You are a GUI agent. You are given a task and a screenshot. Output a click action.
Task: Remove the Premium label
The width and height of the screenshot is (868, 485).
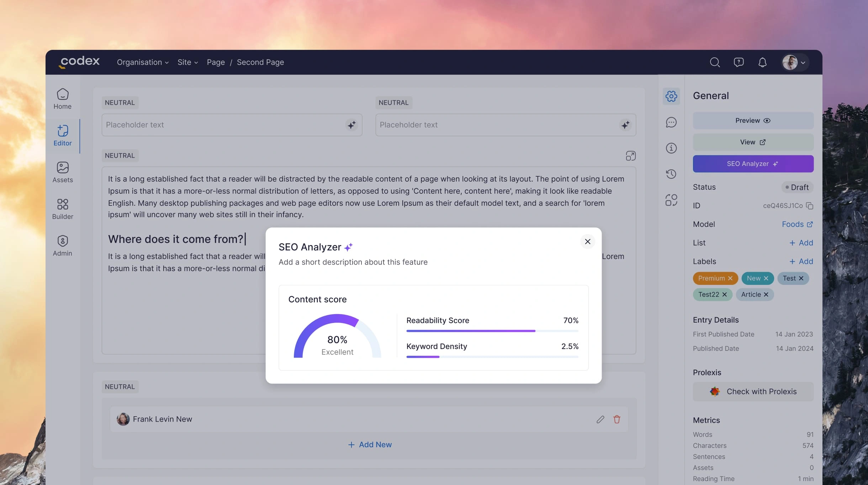[x=730, y=278]
